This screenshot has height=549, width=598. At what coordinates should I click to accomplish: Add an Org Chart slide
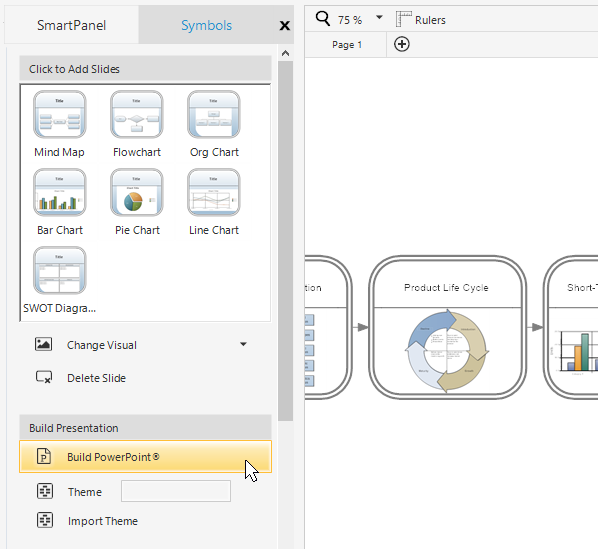point(214,114)
